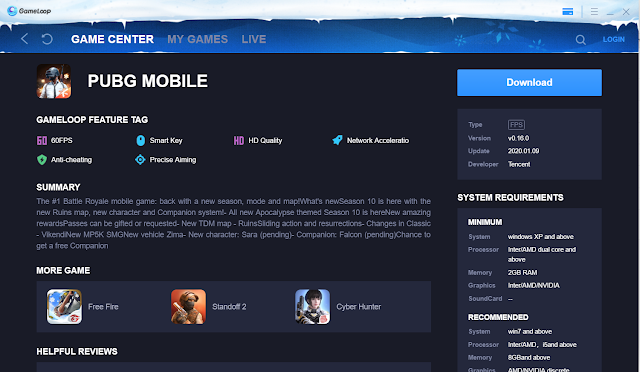Open the blue card icon in title bar
This screenshot has height=372, width=640.
coord(568,11)
